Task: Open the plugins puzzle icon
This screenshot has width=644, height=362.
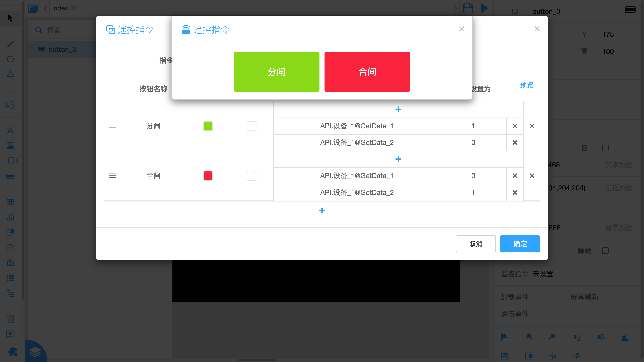Action: (x=12, y=352)
